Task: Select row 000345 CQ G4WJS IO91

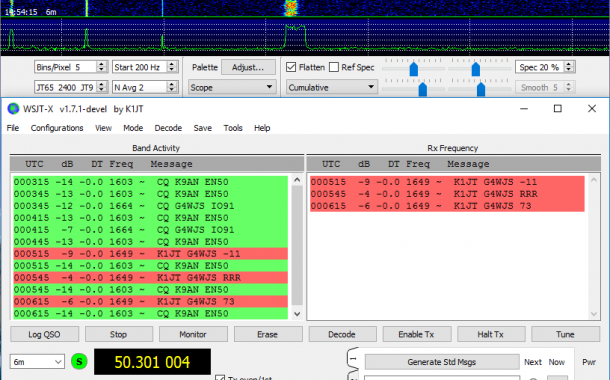Action: 151,206
